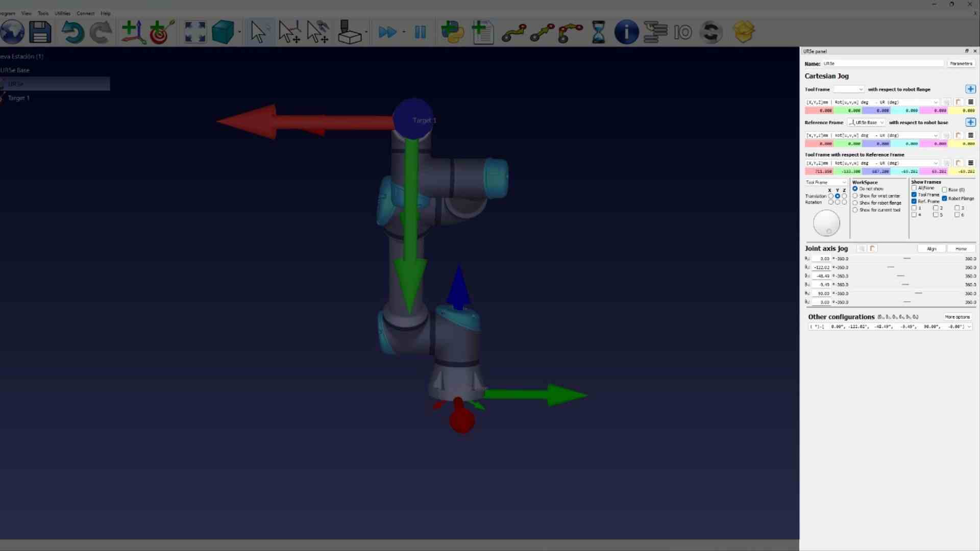980x551 pixels.
Task: Click blue plus beside robot flange label
Action: (x=970, y=89)
